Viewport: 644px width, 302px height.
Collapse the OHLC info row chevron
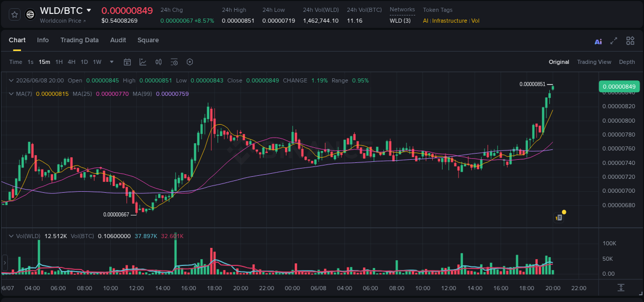point(11,80)
